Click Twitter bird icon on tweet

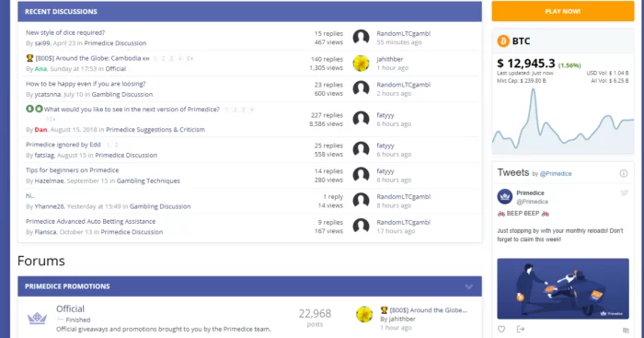(x=625, y=192)
